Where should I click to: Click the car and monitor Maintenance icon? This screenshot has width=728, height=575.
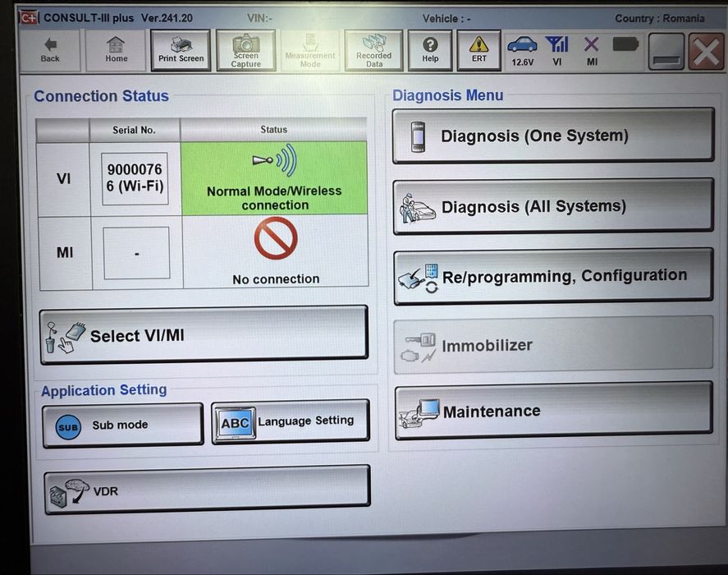pos(419,413)
